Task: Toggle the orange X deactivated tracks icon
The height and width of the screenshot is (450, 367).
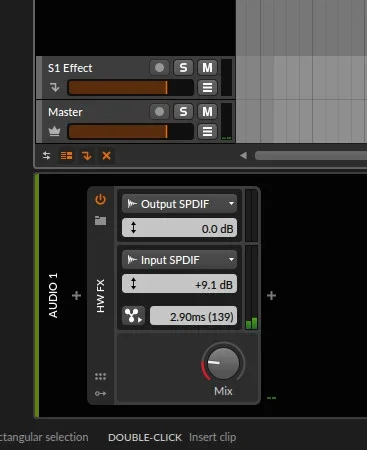Action: 106,156
